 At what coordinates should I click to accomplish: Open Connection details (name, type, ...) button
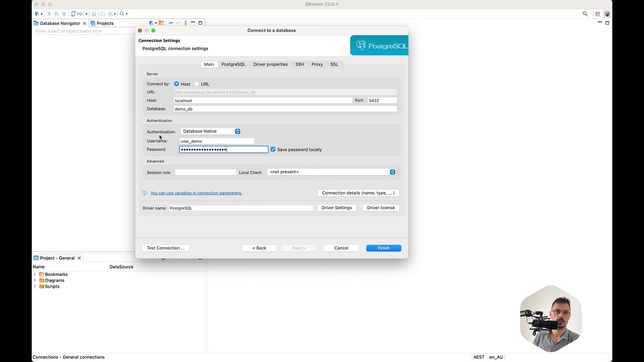(359, 193)
